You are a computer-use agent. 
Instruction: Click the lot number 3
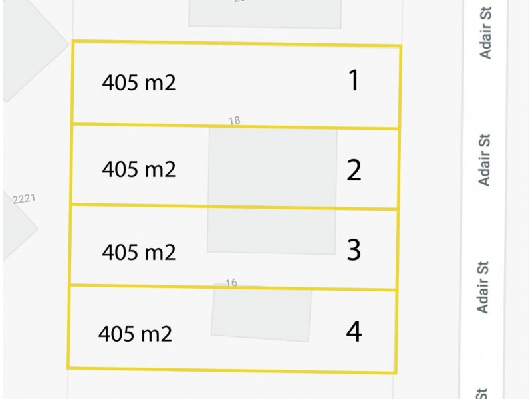click(x=354, y=250)
